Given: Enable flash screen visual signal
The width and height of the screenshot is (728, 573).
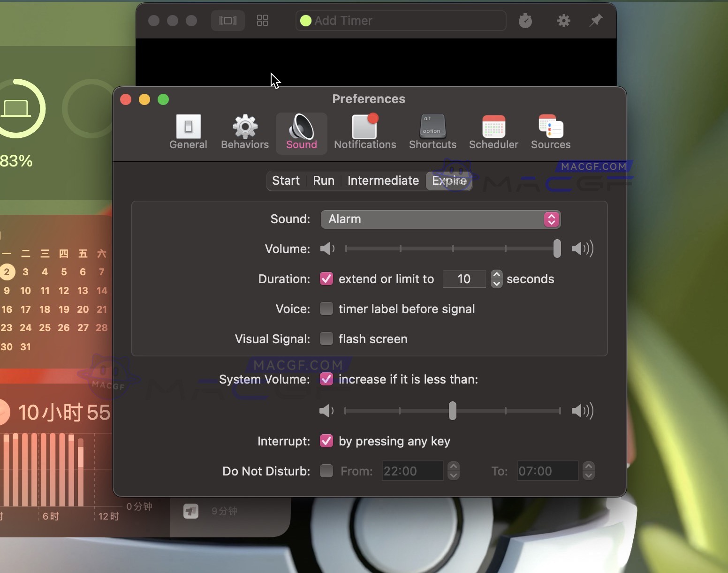Looking at the screenshot, I should (x=326, y=339).
